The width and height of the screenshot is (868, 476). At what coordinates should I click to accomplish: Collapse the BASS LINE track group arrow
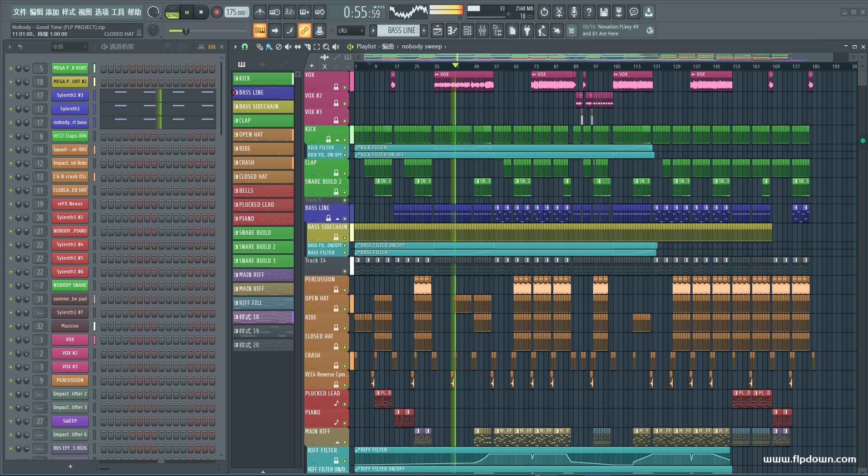(x=337, y=219)
